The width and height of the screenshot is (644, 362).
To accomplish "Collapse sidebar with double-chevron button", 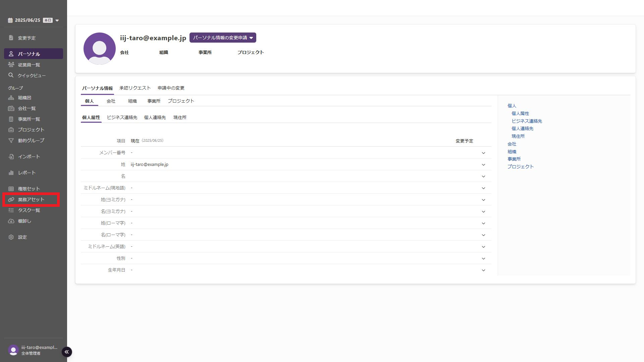I will click(67, 352).
